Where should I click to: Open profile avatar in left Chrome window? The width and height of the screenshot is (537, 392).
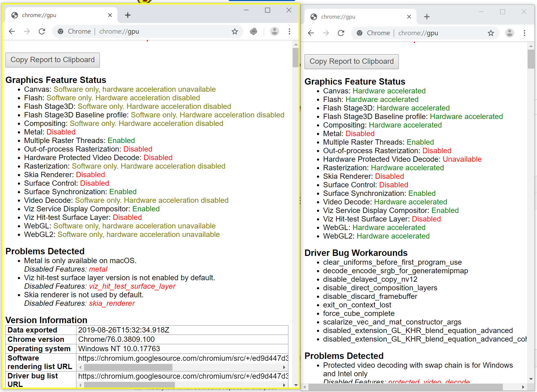click(275, 31)
